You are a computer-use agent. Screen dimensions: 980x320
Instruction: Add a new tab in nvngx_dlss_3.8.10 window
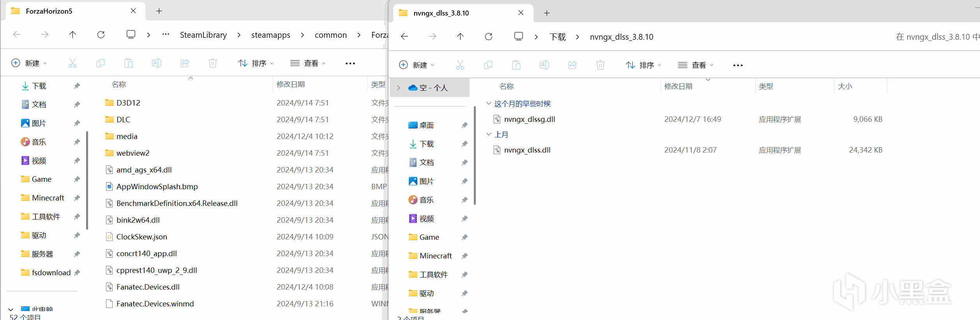coord(547,13)
